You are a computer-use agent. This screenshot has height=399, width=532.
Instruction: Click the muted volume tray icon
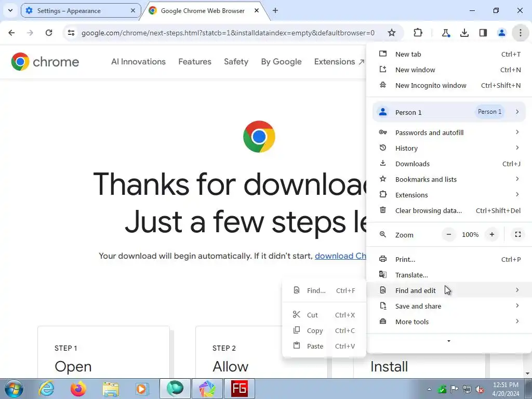(x=480, y=389)
